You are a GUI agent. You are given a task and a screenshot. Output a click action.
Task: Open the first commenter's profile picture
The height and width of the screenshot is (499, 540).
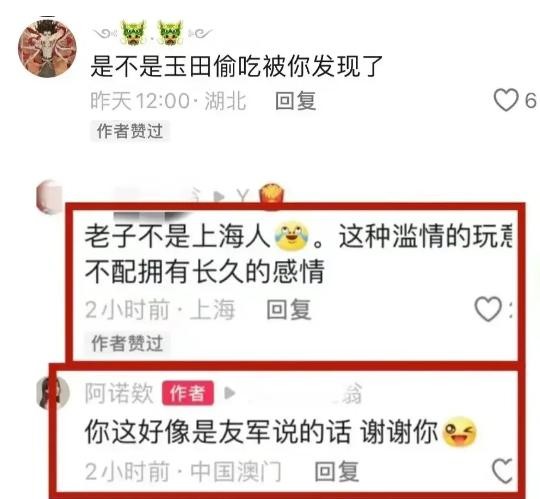tap(47, 48)
